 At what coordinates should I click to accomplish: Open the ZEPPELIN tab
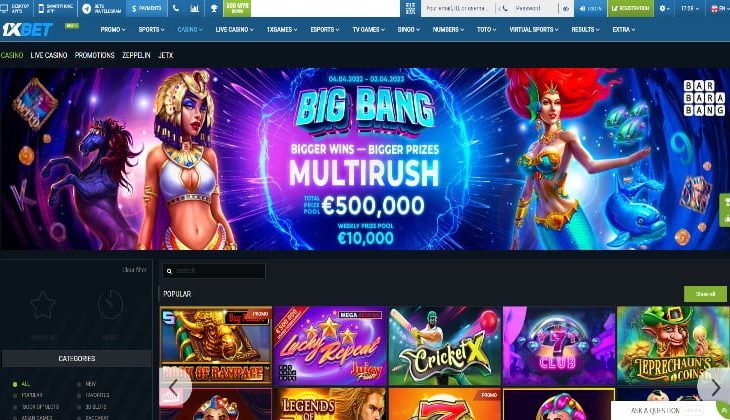136,55
